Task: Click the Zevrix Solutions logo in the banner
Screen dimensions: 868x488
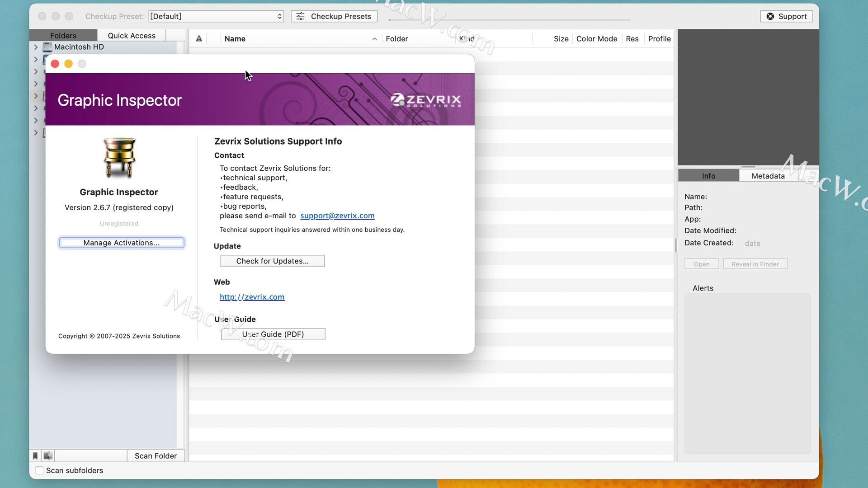Action: click(426, 100)
